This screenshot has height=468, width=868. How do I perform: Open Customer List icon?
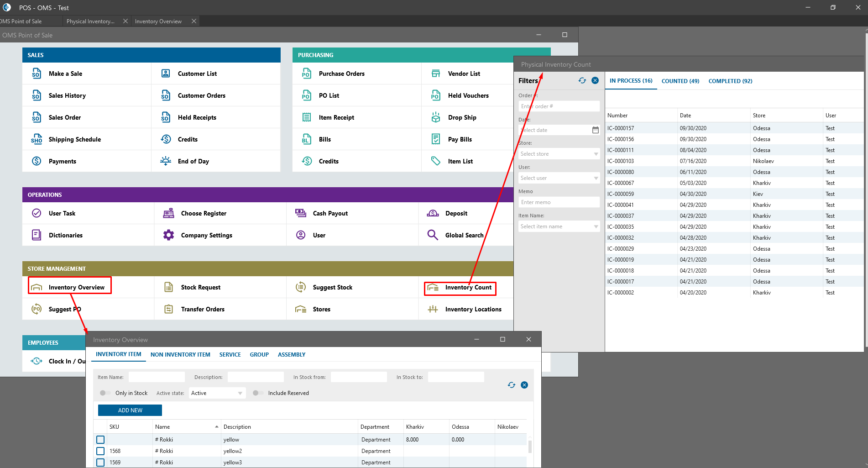point(166,74)
